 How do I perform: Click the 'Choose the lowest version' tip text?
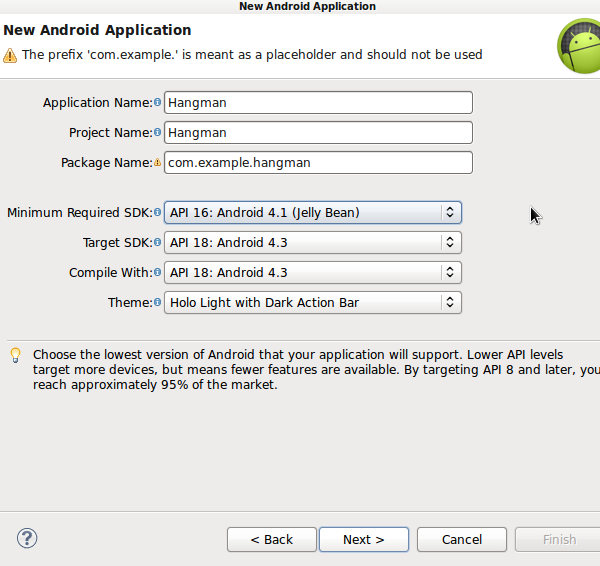pyautogui.click(x=316, y=370)
